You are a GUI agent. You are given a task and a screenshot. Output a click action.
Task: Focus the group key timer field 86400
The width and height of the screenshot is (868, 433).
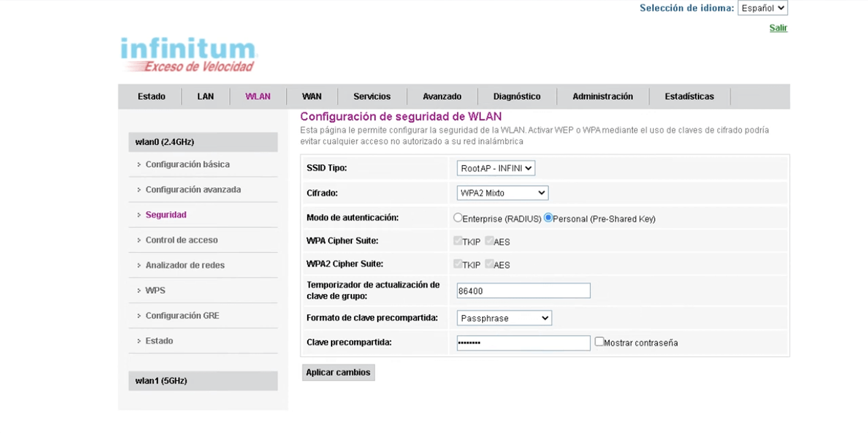click(523, 291)
